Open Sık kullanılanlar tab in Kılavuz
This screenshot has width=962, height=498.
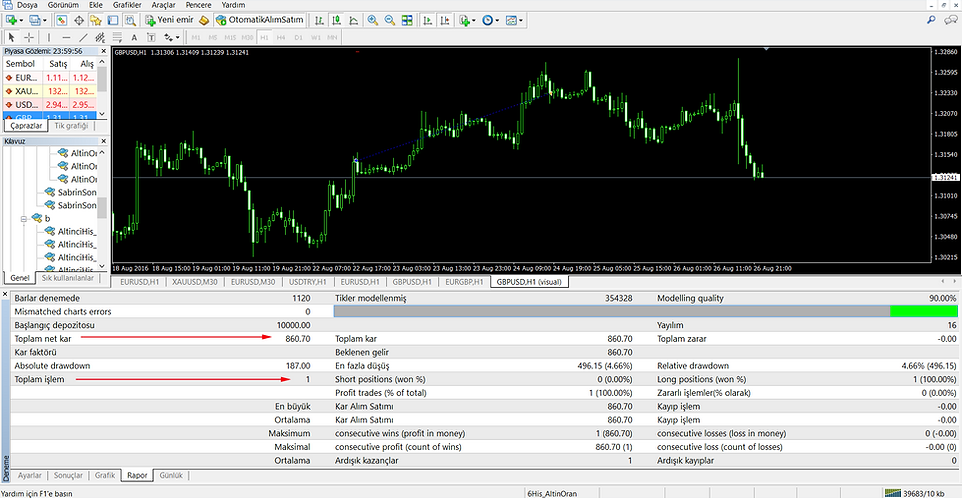(x=67, y=278)
